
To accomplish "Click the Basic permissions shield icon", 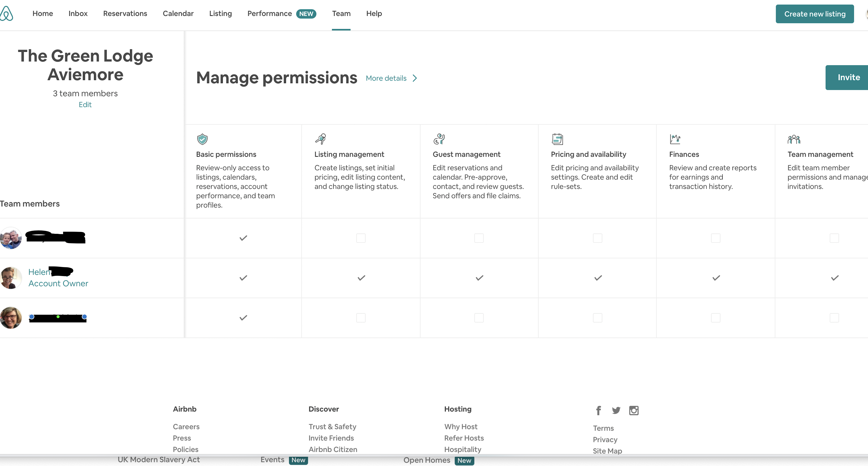I will point(202,139).
